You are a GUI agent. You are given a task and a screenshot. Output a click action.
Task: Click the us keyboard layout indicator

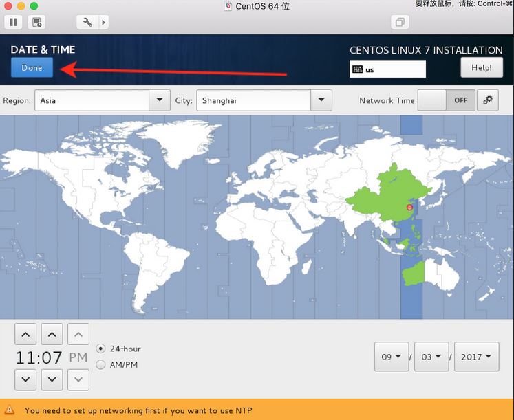point(387,69)
